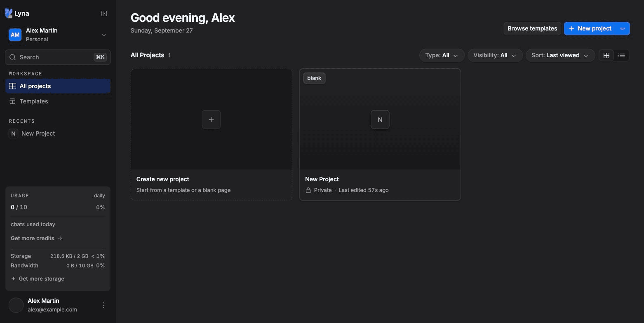Click the user profile avatar at sidebar bottom
The image size is (644, 323).
click(16, 305)
